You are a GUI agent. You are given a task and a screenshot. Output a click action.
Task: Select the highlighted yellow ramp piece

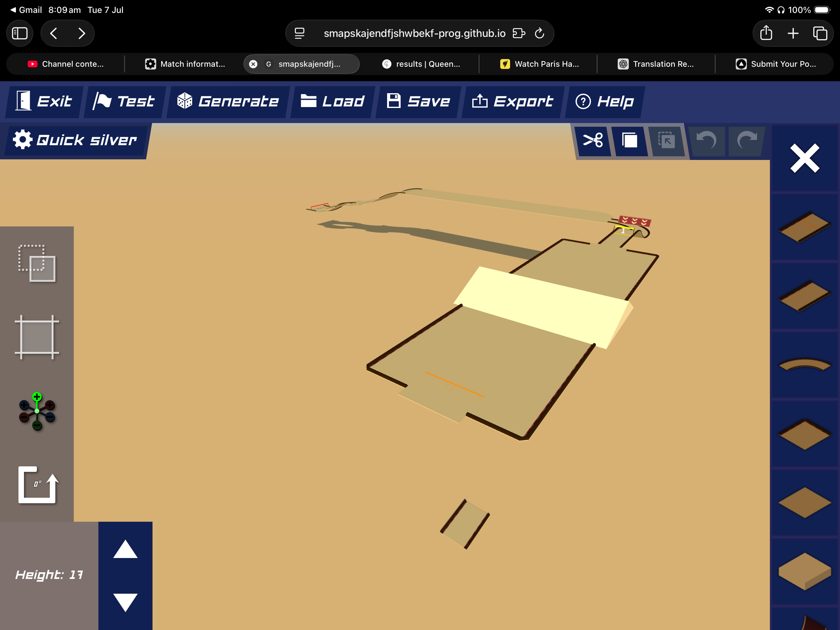(543, 307)
